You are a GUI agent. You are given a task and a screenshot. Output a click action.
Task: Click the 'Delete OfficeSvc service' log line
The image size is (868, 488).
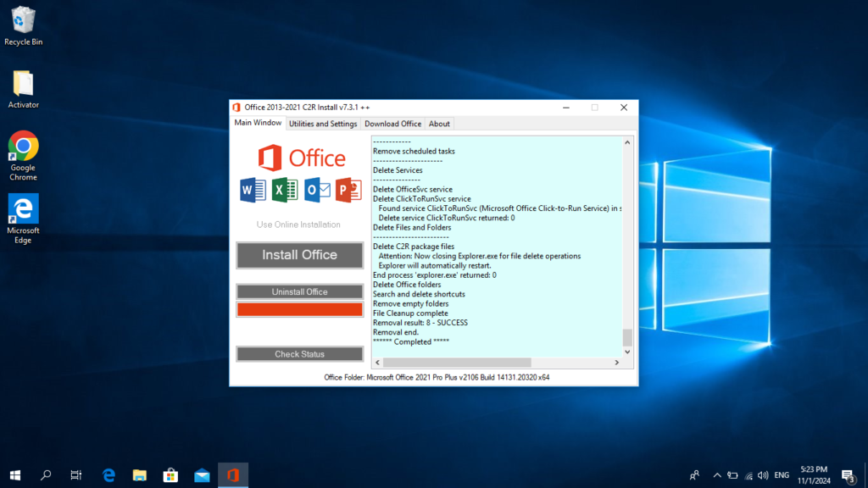[413, 189]
